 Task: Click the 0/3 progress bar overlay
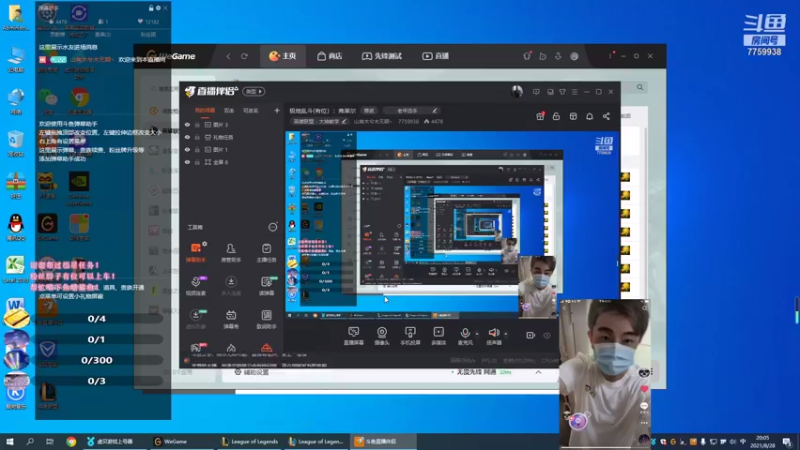click(96, 381)
